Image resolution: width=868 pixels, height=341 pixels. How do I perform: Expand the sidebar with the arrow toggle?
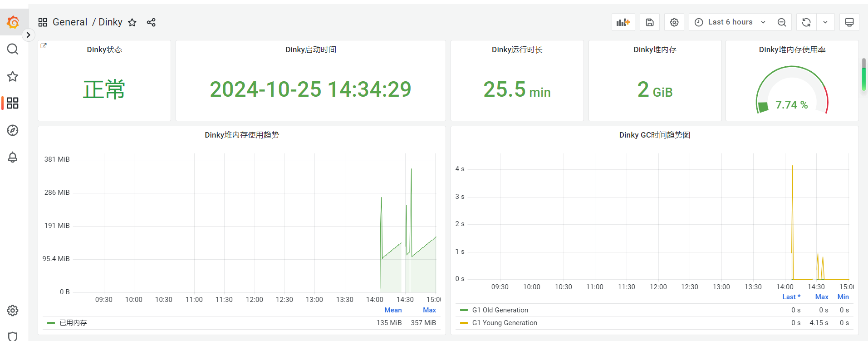click(28, 35)
